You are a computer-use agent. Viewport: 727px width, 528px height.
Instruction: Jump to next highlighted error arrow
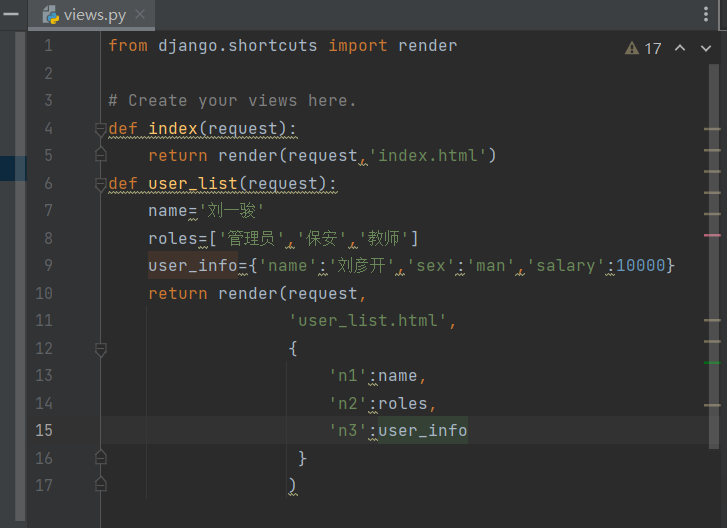click(706, 48)
